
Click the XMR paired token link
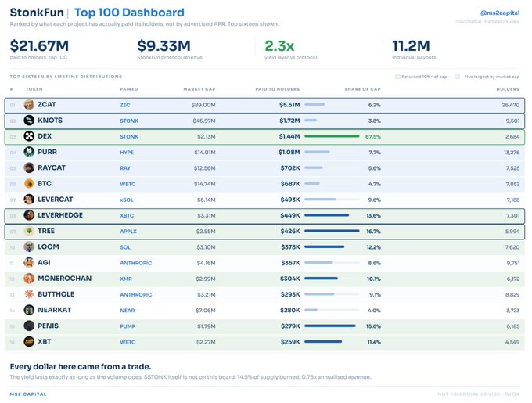coord(126,279)
